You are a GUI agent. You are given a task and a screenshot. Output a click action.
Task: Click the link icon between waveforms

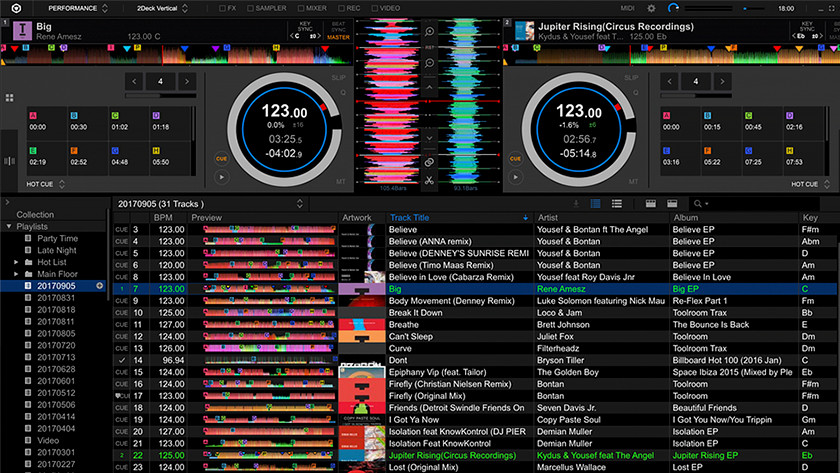(429, 162)
